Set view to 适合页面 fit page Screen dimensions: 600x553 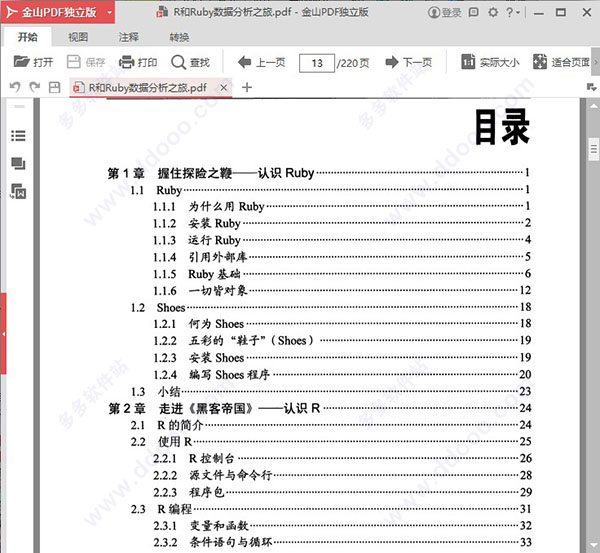(x=561, y=62)
